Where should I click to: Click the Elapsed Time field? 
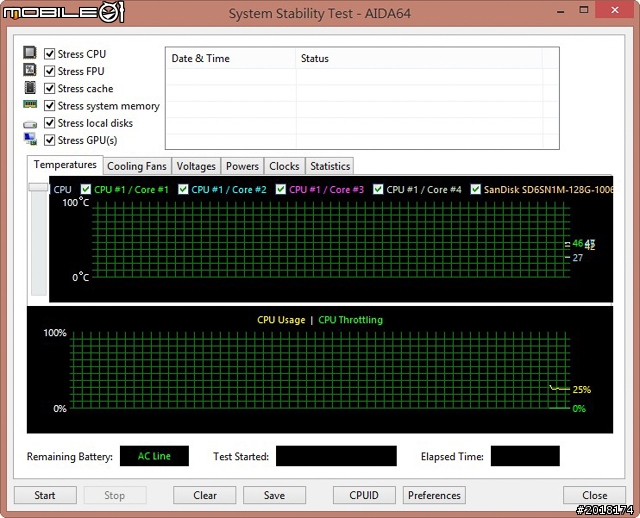tap(525, 456)
